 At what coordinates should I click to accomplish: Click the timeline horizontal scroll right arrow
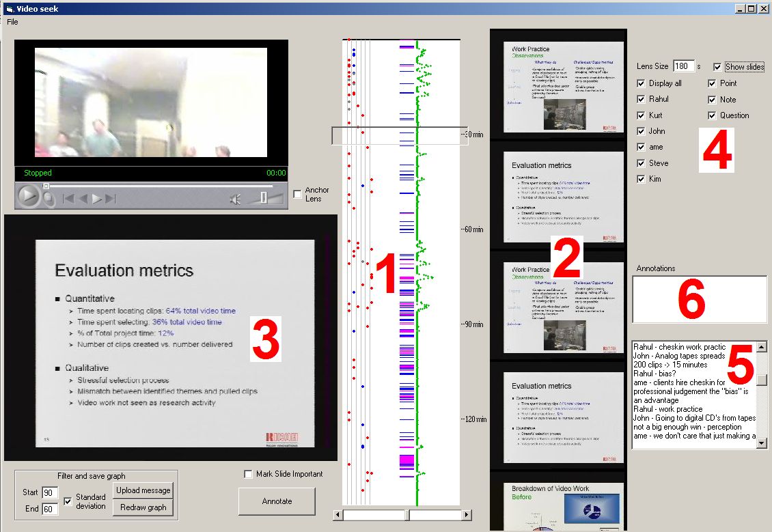(x=467, y=515)
